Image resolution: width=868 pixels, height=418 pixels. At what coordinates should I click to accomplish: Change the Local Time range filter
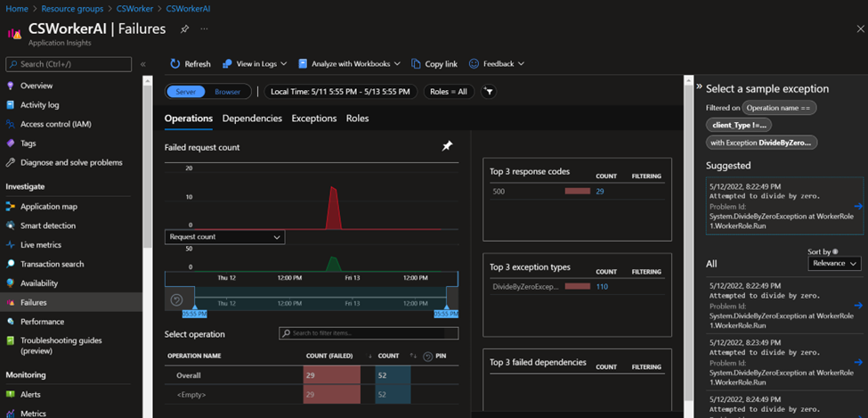point(340,92)
